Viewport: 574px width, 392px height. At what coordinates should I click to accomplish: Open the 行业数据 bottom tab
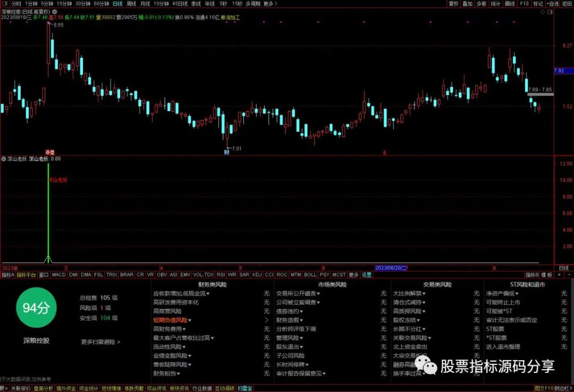click(202, 388)
